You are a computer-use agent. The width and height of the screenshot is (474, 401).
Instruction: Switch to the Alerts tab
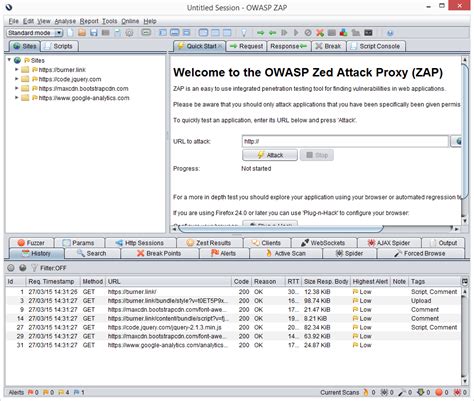224,253
